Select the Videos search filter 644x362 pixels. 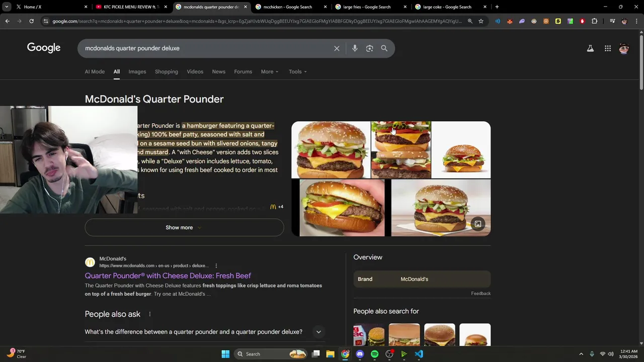pos(195,71)
